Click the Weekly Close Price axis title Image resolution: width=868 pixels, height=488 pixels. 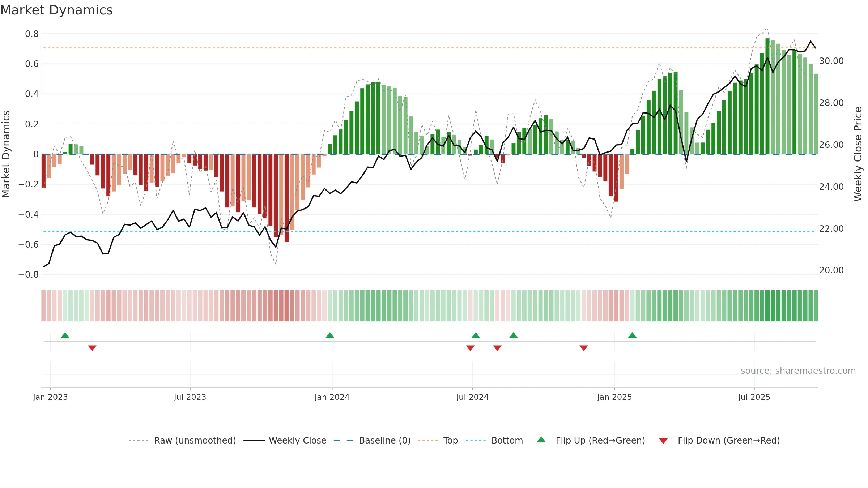coord(858,154)
